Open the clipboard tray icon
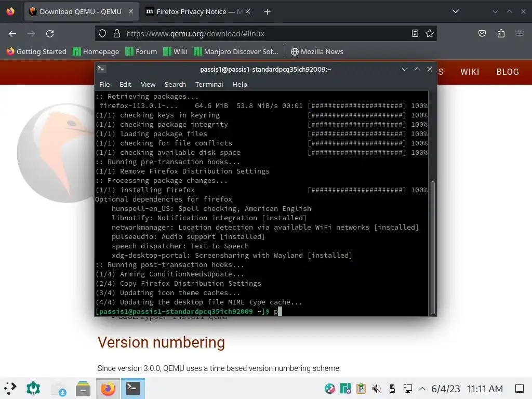 click(361, 389)
